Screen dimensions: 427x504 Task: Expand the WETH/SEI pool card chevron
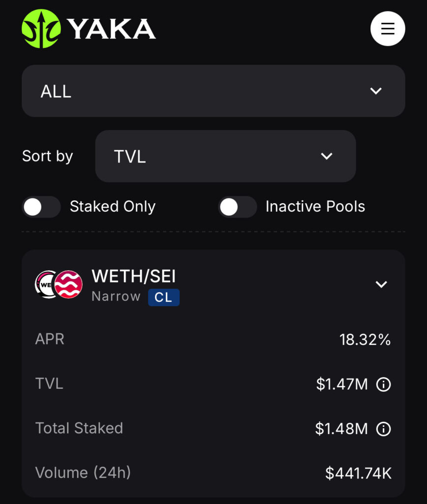(381, 284)
